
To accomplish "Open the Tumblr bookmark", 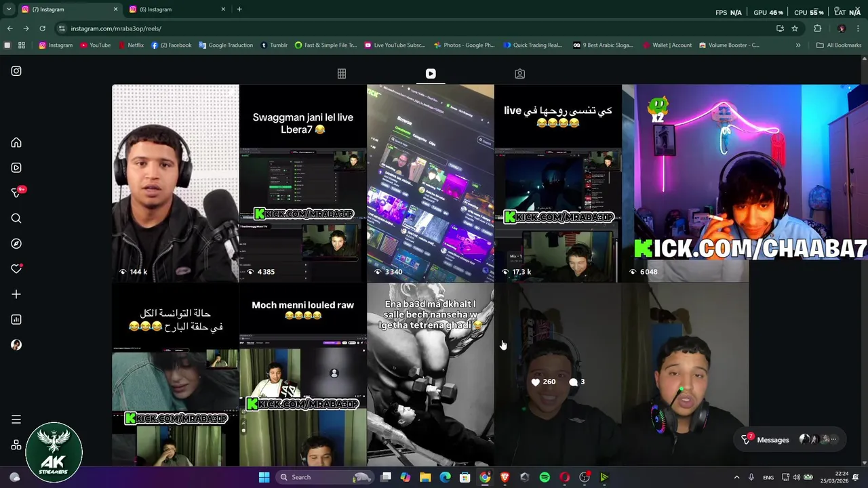I will pyautogui.click(x=274, y=45).
